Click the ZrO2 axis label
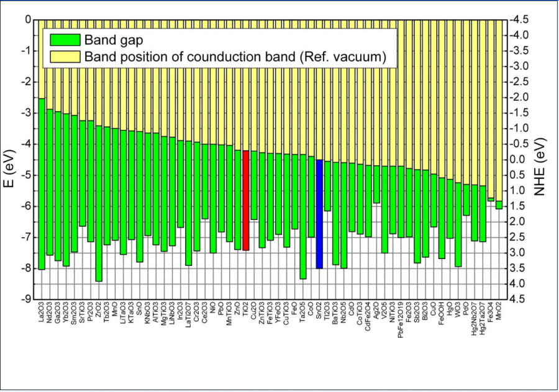 (99, 309)
